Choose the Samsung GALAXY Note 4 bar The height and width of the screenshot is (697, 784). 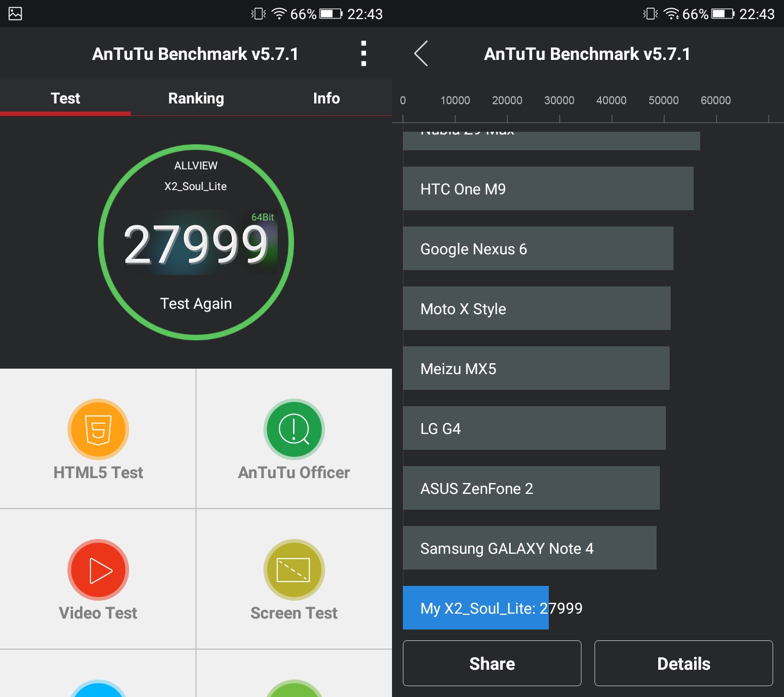coord(529,548)
